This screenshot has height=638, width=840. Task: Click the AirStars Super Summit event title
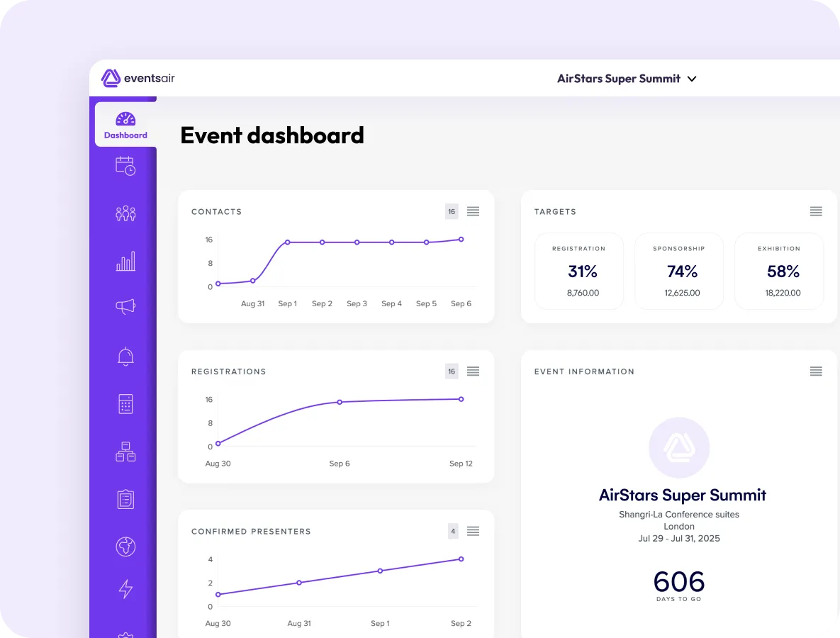(683, 495)
